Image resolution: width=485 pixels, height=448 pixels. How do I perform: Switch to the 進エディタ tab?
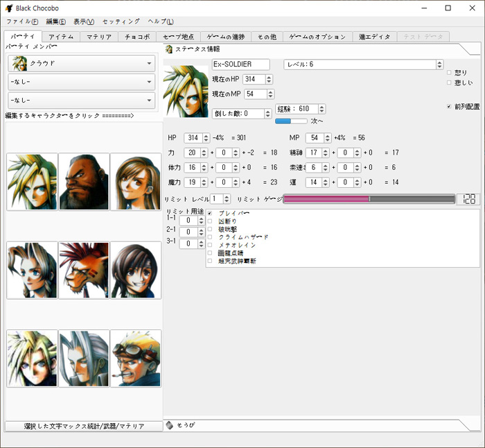(375, 37)
